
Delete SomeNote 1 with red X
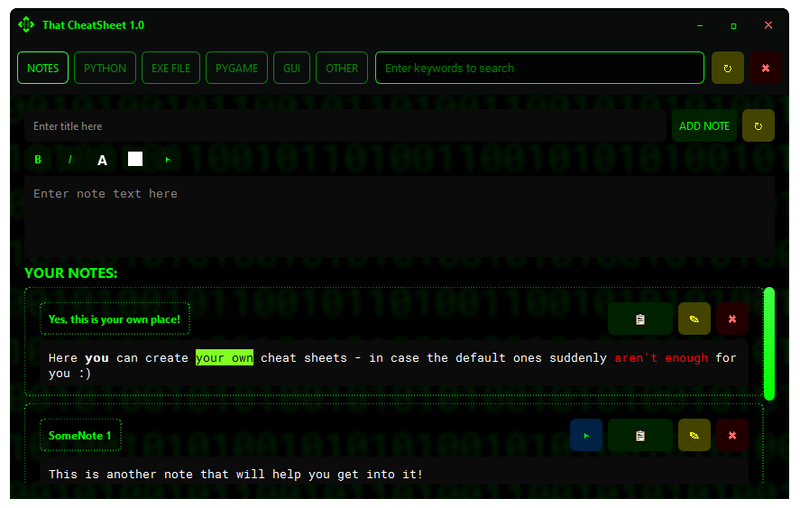coord(732,435)
